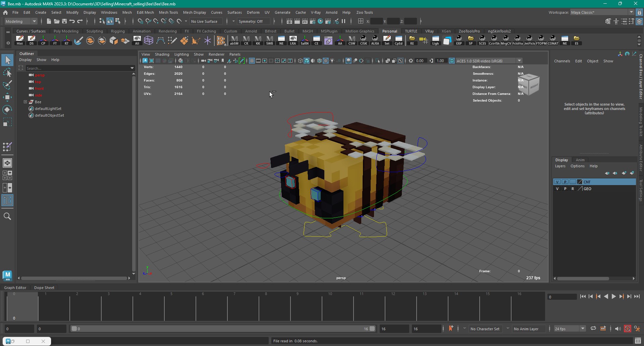Click the Hist shelf icon
This screenshot has width=644, height=346.
click(x=20, y=40)
